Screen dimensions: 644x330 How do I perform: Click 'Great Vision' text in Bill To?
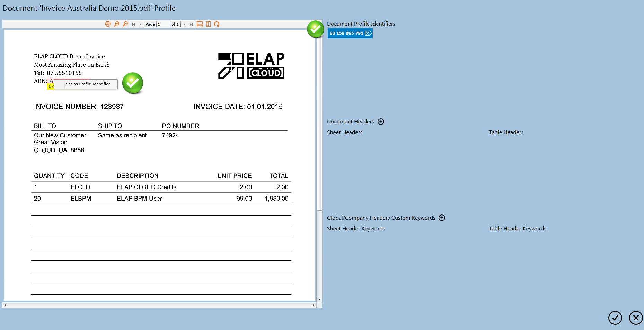(51, 142)
